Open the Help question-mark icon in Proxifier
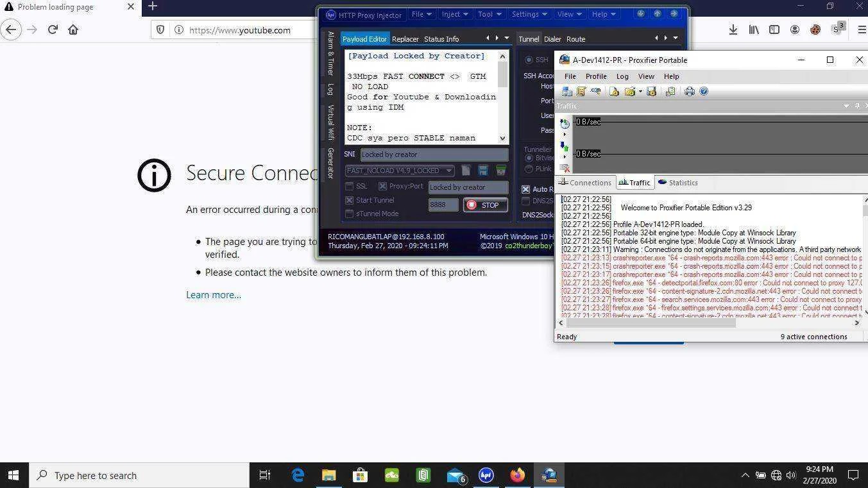This screenshot has width=868, height=488. point(704,91)
